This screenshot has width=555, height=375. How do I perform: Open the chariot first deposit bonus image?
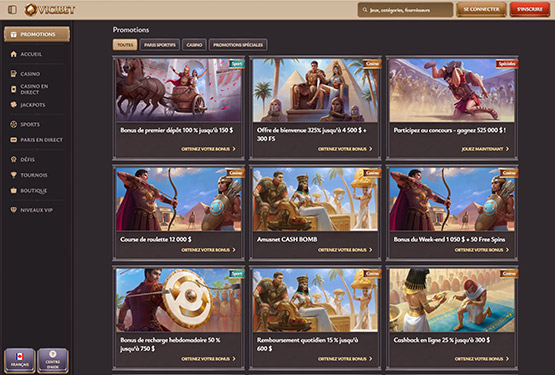point(179,90)
